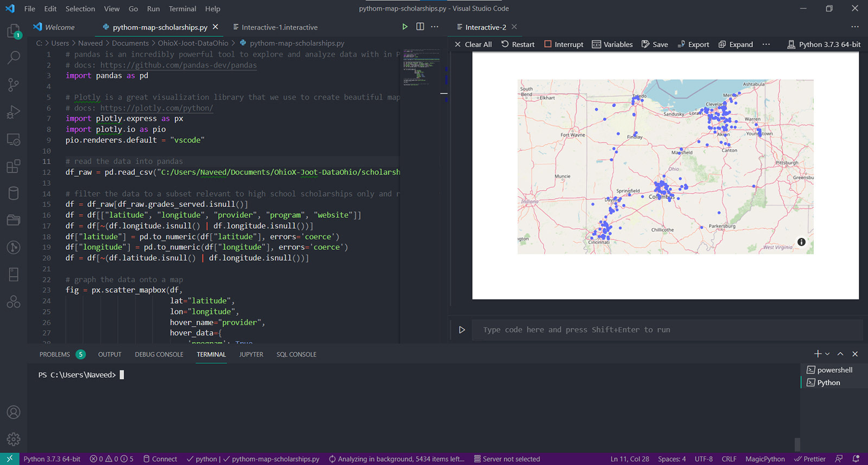Open terminal launch profile dropdown arrow

point(827,354)
